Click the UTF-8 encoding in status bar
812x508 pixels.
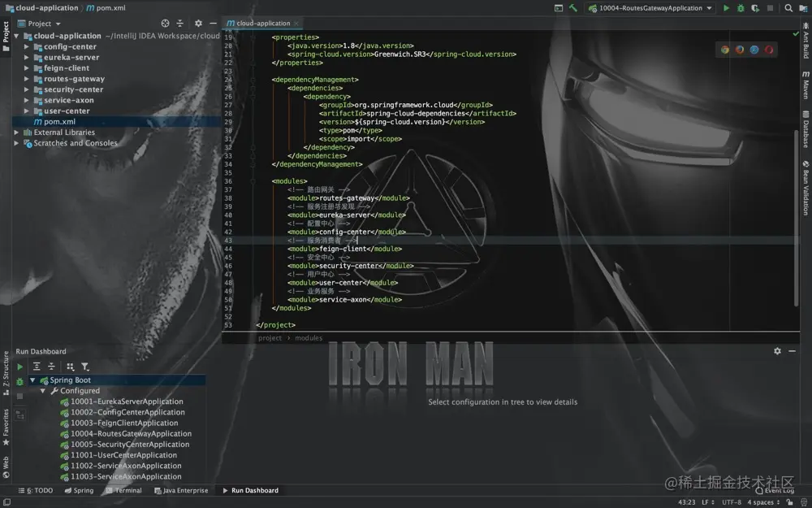click(x=732, y=502)
